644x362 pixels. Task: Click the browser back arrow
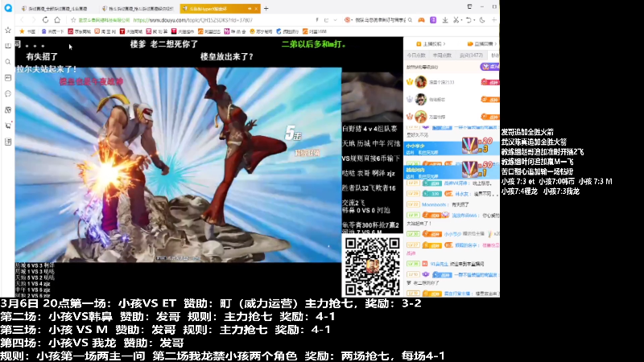23,19
